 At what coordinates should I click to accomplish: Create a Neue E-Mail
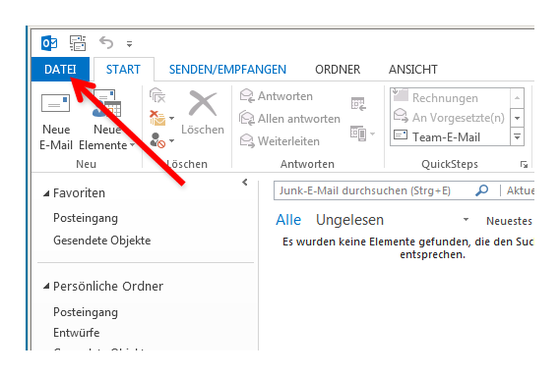click(x=56, y=122)
